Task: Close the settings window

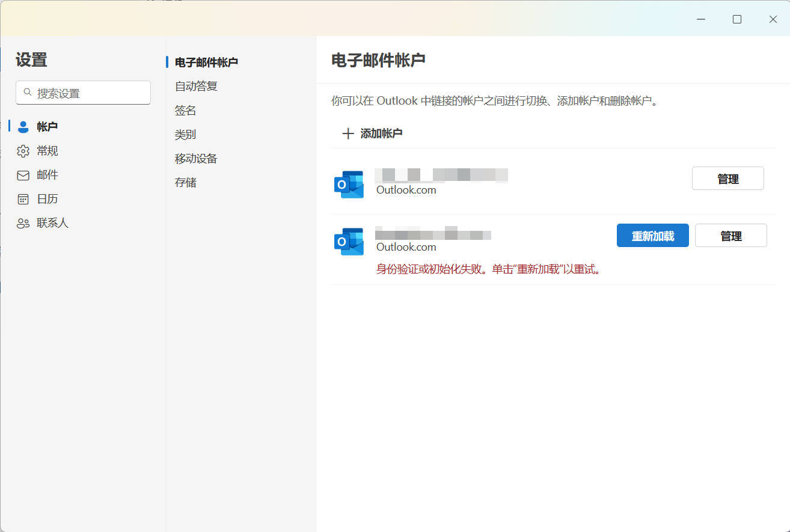Action: tap(773, 19)
